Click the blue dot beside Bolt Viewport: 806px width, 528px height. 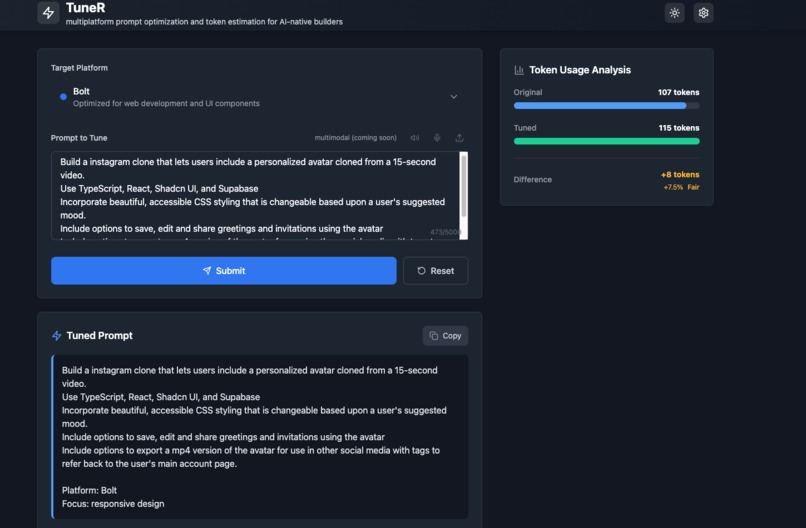pos(63,97)
